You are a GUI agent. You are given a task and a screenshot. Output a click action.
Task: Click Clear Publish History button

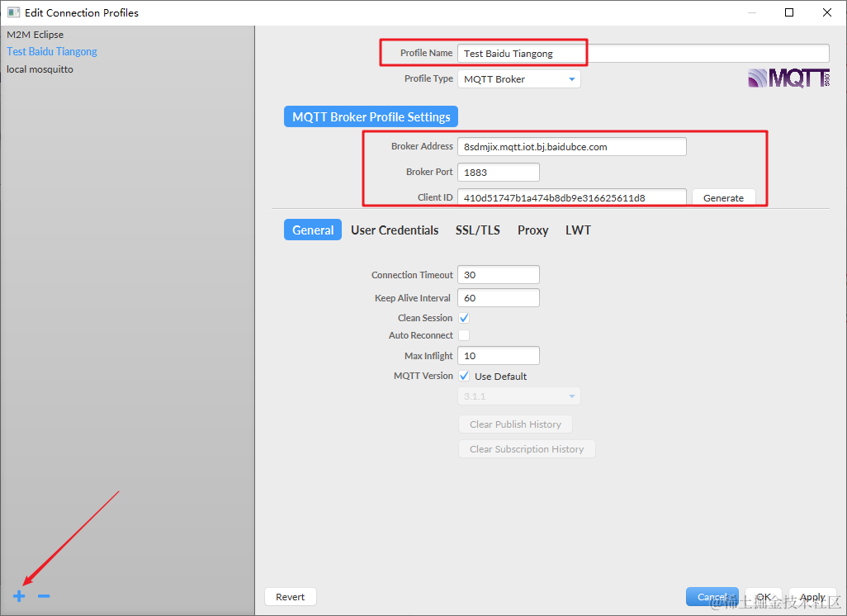[515, 424]
